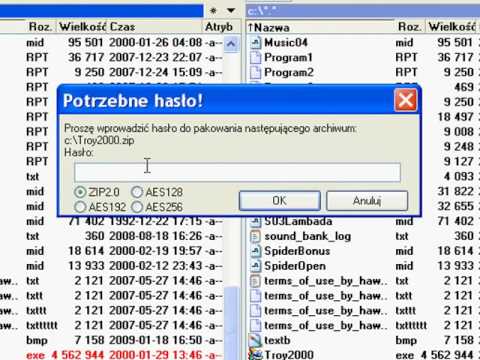Image resolution: width=480 pixels, height=360 pixels.
Task: Click the icon of terms_of_use file with txttt extension
Action: pos(255,311)
